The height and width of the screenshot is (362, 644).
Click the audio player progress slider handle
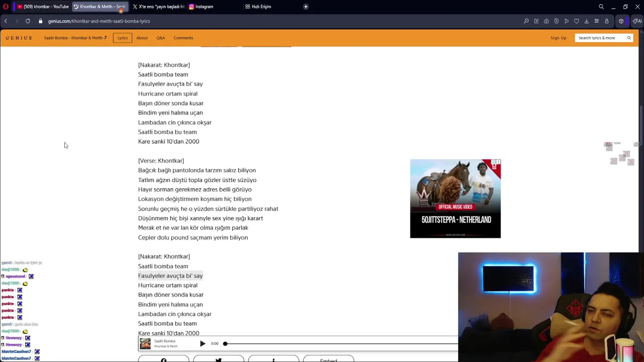(225, 343)
